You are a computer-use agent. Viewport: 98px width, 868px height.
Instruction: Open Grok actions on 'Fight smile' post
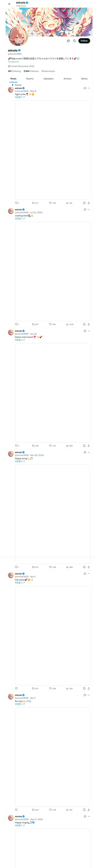coord(85,88)
